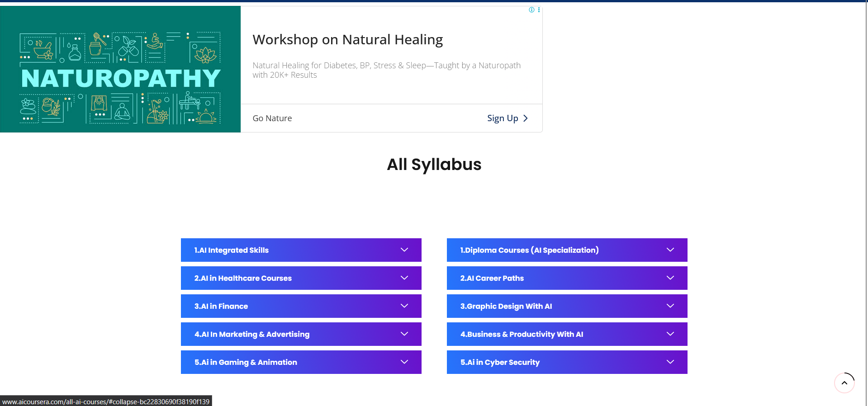The image size is (868, 406).
Task: Expand Diploma Courses (AI Specialization) accordion
Action: pos(529,250)
